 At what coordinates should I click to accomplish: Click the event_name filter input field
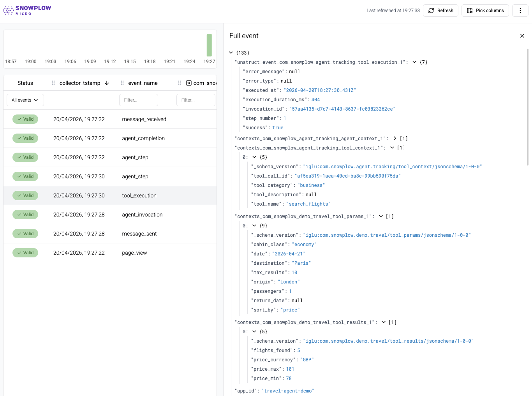(x=138, y=100)
